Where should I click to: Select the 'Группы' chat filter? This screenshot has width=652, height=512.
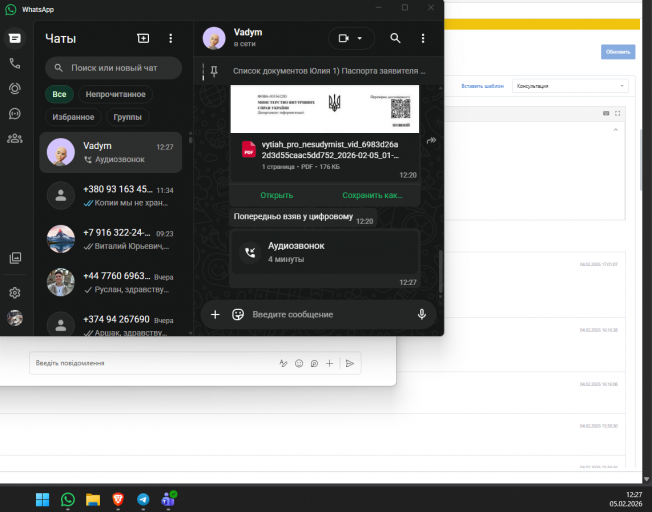pos(127,117)
